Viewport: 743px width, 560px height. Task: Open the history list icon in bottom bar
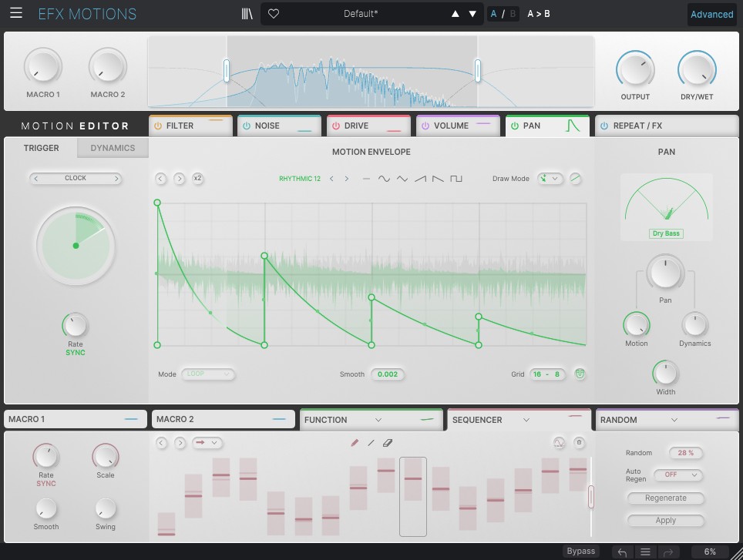(x=645, y=552)
